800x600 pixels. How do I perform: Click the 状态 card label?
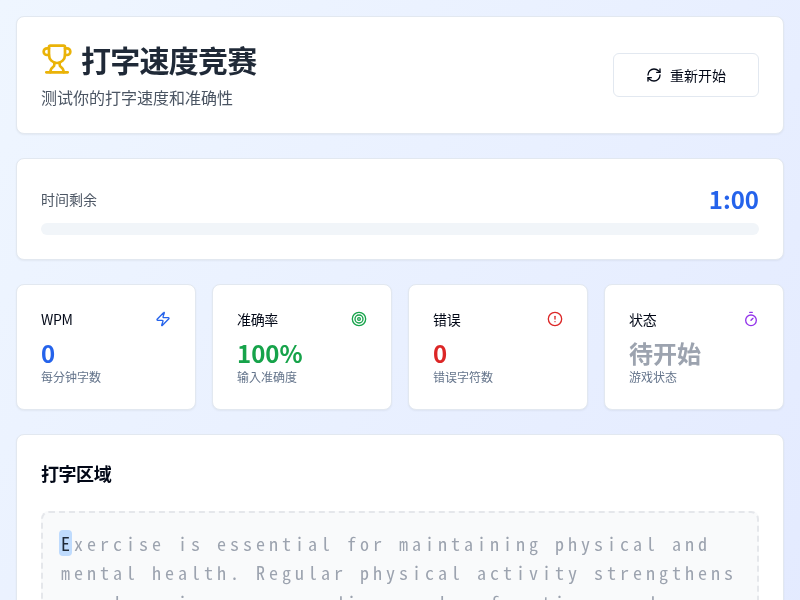(x=643, y=320)
